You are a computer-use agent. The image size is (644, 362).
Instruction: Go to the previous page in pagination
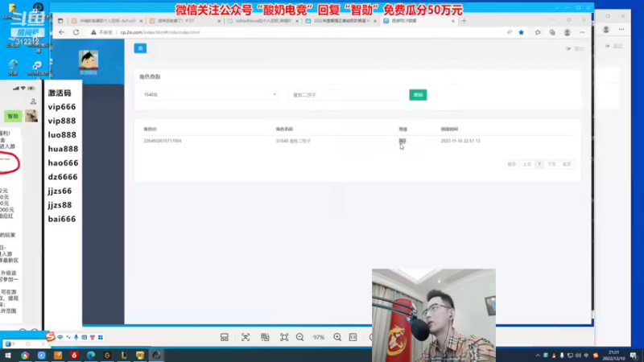[x=526, y=164]
